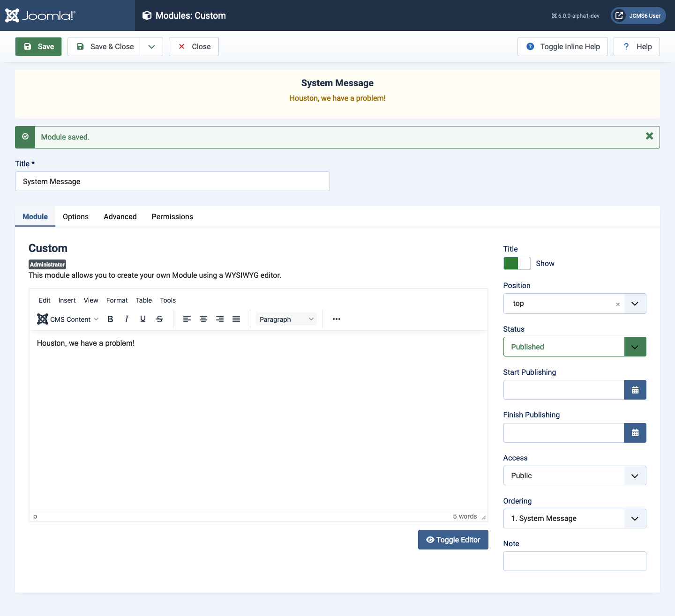The height and width of the screenshot is (616, 675).
Task: Apply italic formatting
Action: pyautogui.click(x=127, y=319)
